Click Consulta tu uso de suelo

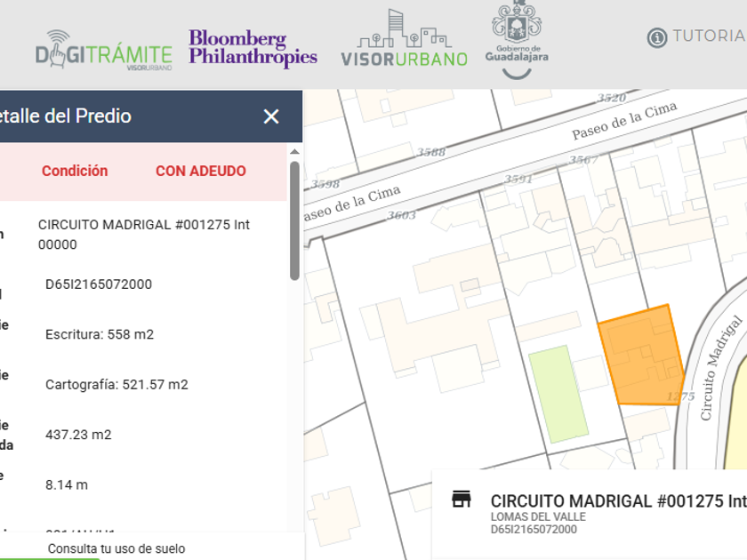[116, 548]
